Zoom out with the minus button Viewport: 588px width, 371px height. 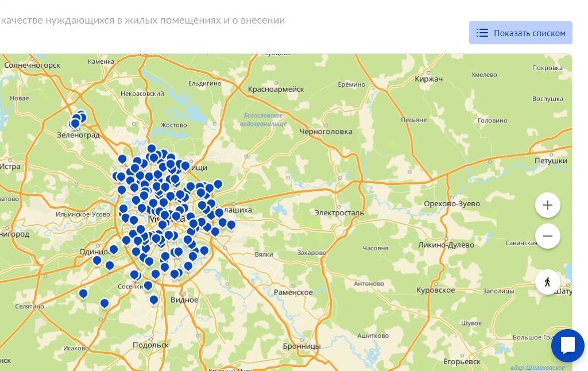tap(547, 236)
